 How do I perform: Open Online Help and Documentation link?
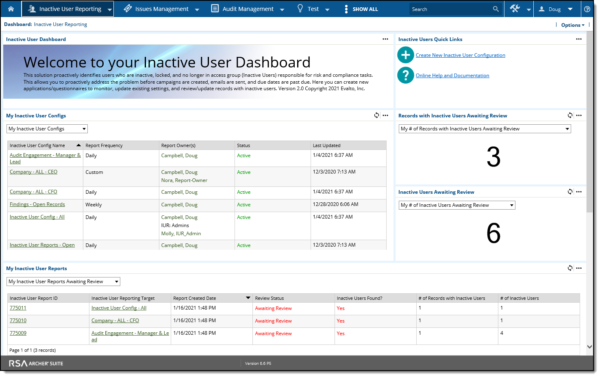click(x=452, y=75)
